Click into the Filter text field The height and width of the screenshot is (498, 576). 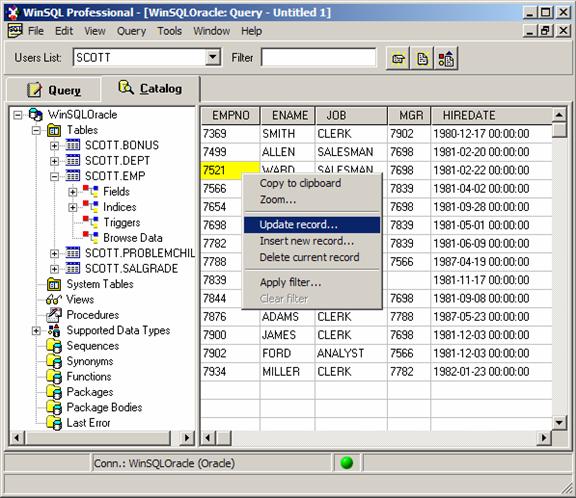click(x=318, y=58)
